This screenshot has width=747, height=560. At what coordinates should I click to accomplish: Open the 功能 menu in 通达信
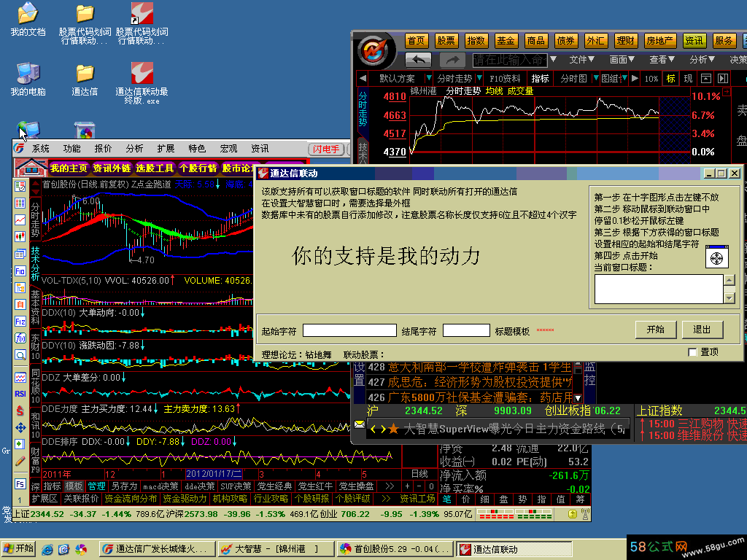pyautogui.click(x=72, y=149)
